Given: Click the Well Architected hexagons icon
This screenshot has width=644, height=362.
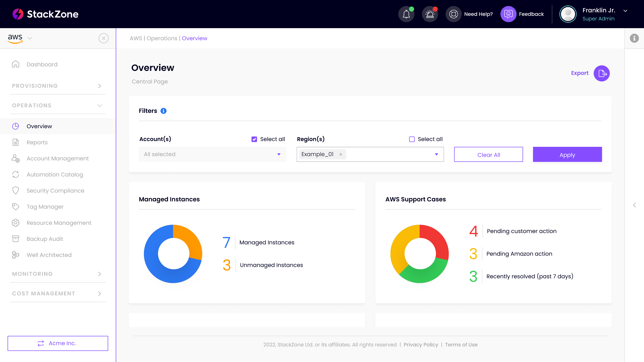Looking at the screenshot, I should [16, 255].
